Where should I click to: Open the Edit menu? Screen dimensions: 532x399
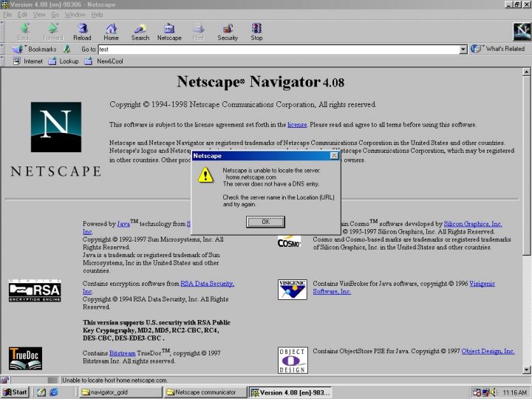22,15
